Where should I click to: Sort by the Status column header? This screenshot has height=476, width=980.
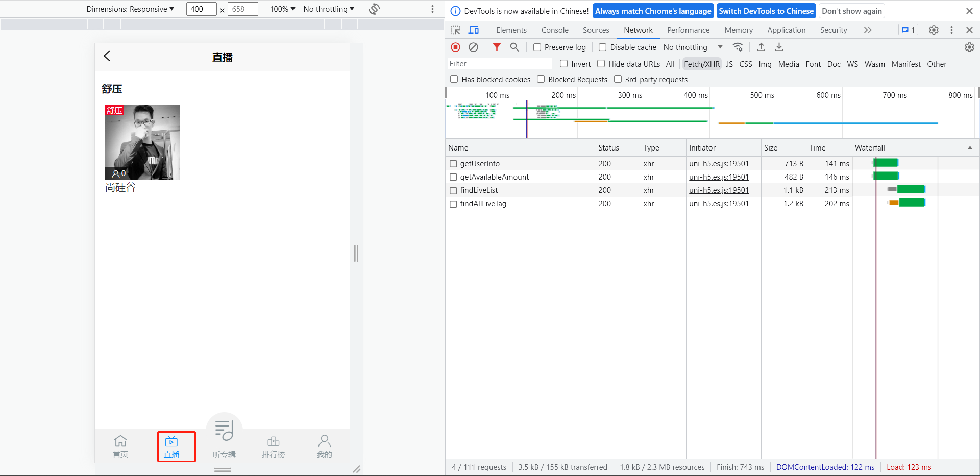pyautogui.click(x=618, y=148)
